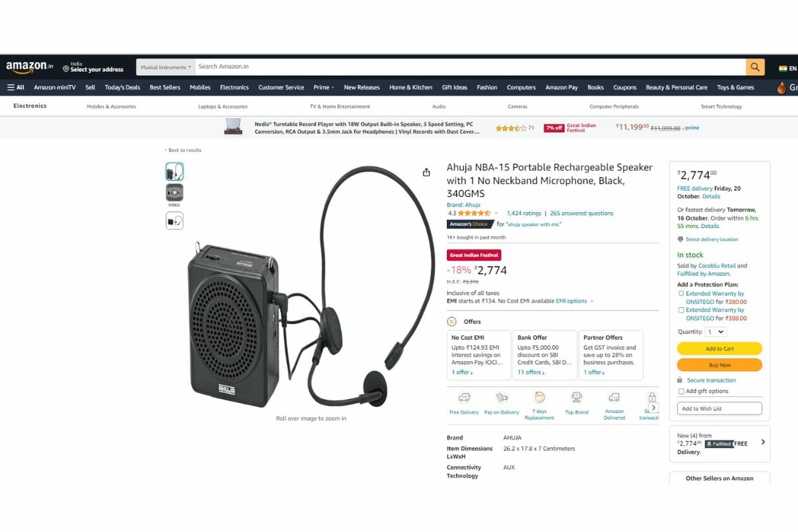The image size is (798, 532).
Task: Open the 1,424 ratings link
Action: point(524,213)
